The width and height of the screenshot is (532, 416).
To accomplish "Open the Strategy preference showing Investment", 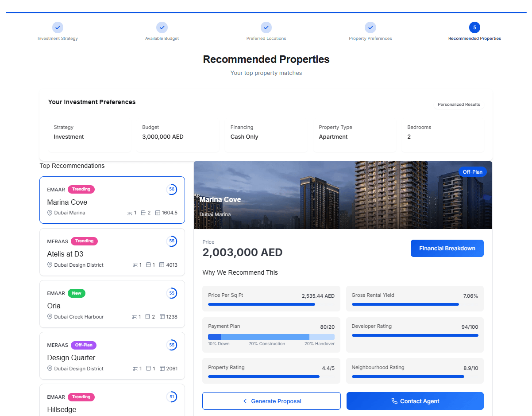I will point(89,132).
